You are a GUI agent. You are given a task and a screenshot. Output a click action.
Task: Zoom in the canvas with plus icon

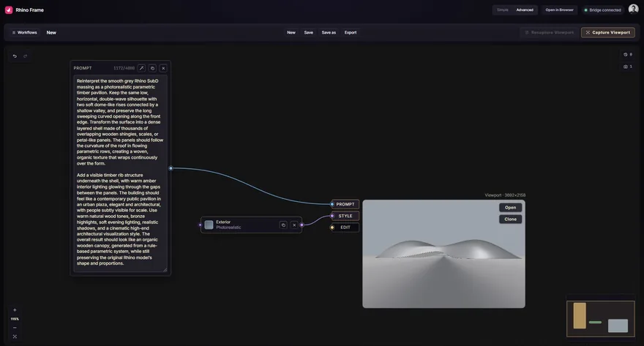click(x=15, y=310)
